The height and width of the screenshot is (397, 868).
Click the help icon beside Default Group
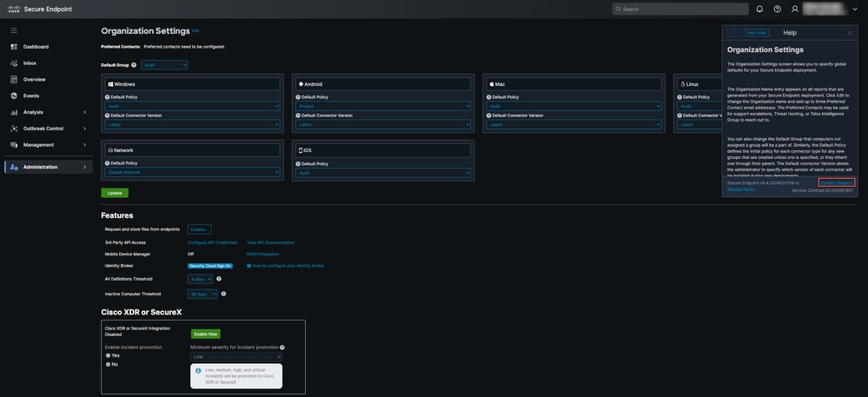(x=134, y=65)
